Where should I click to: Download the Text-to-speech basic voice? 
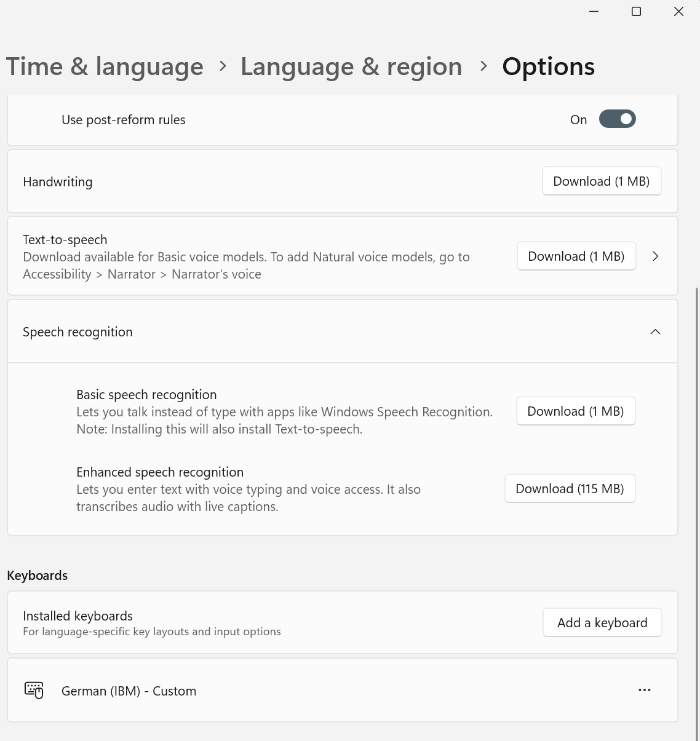[576, 256]
